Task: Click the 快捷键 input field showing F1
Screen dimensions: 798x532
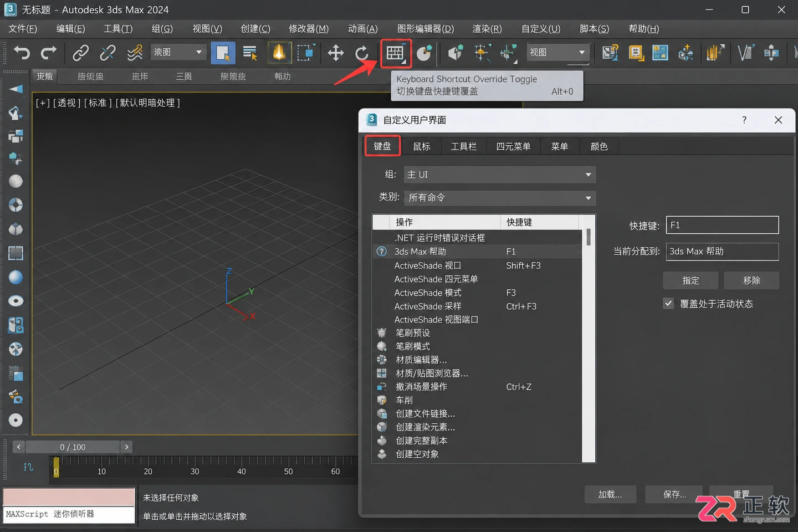Action: (722, 225)
